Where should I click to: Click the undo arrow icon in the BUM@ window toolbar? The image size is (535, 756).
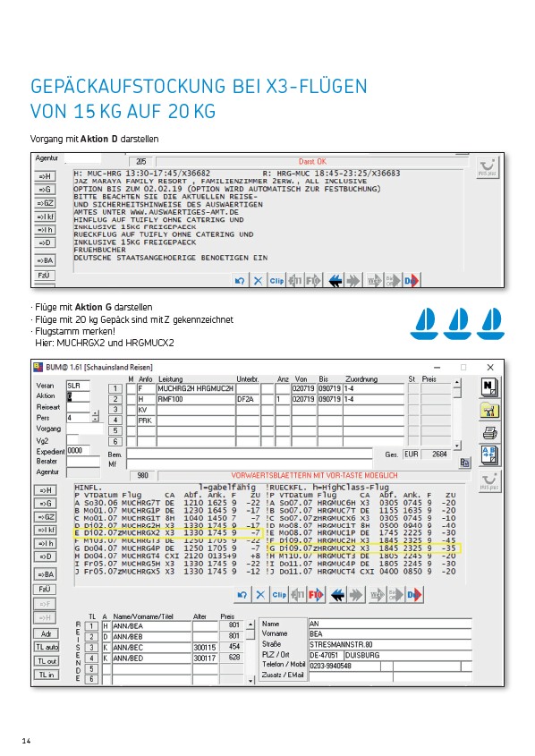242,595
